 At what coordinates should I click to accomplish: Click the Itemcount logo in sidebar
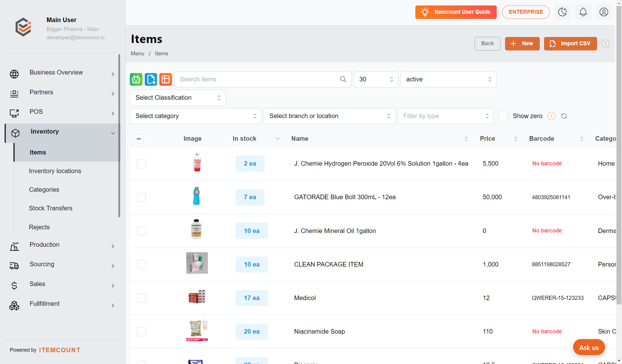point(23,27)
